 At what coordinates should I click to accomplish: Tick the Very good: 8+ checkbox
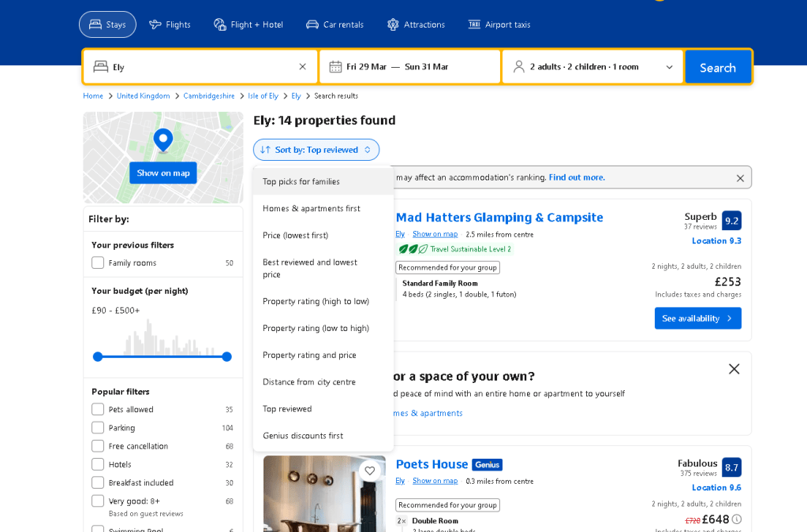coord(98,501)
